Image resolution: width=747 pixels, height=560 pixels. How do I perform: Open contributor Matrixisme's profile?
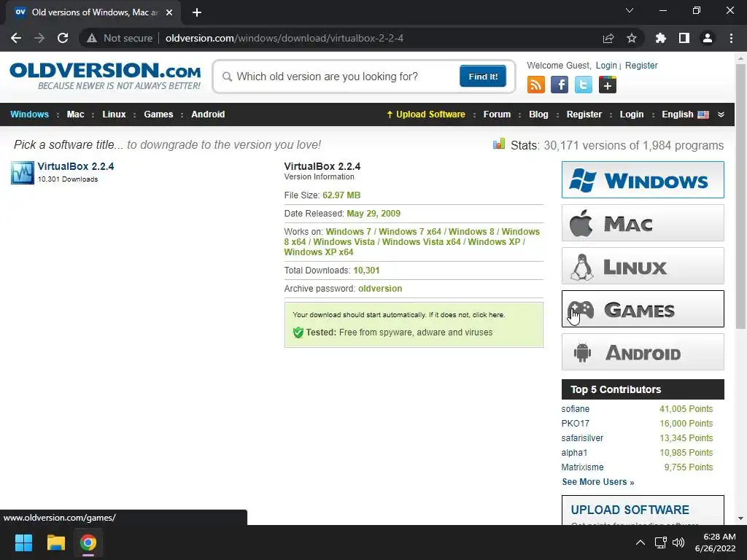tap(582, 467)
